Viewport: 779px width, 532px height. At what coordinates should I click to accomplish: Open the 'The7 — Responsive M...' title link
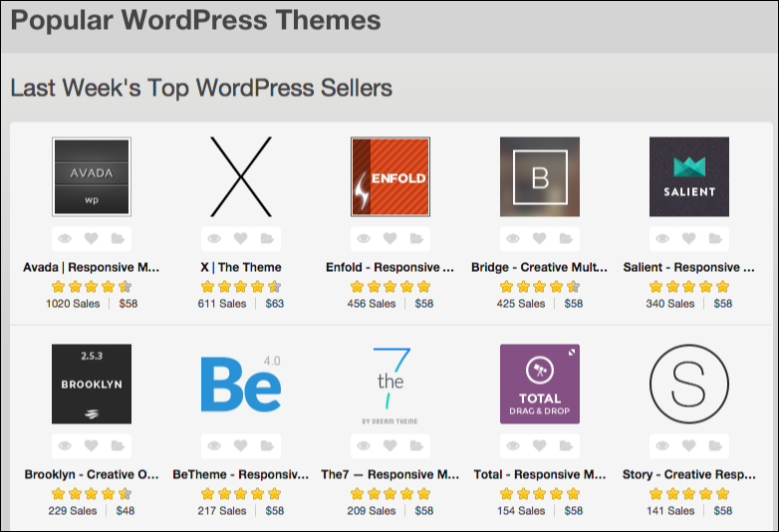pyautogui.click(x=389, y=474)
